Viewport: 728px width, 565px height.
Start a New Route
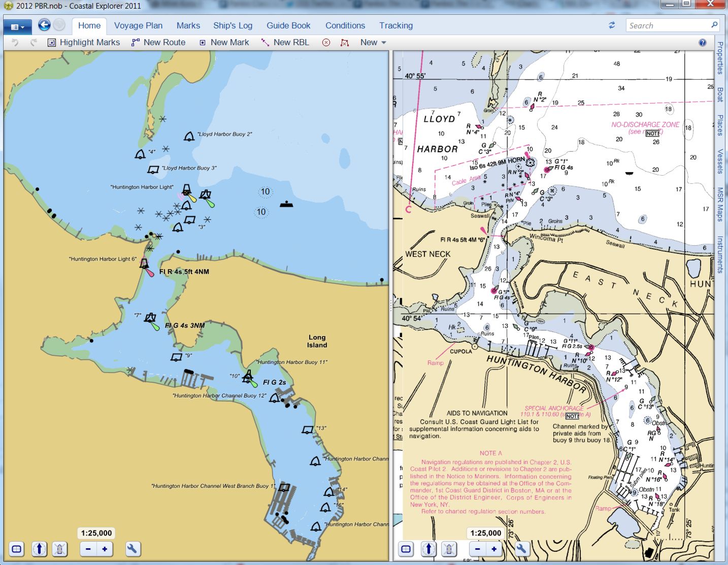click(x=158, y=43)
